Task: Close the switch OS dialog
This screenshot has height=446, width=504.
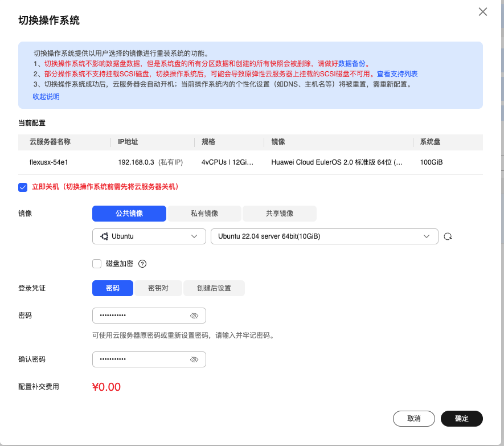Action: click(482, 12)
